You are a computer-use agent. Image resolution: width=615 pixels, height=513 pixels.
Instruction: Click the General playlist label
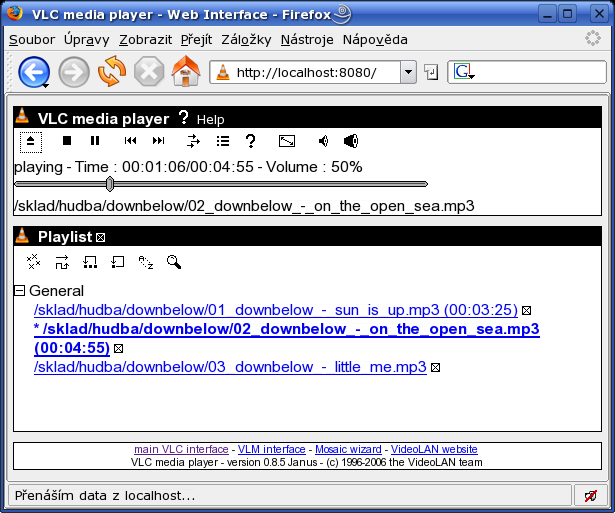pyautogui.click(x=56, y=291)
